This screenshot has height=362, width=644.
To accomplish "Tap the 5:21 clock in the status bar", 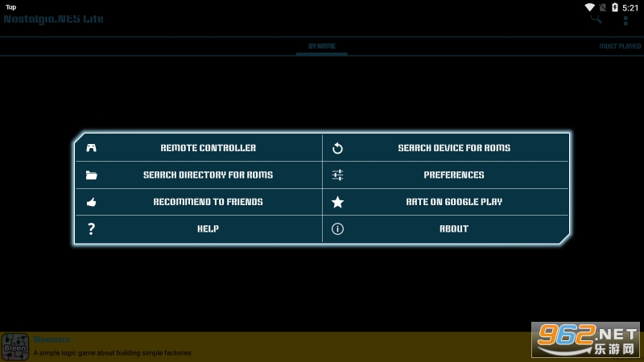I will (x=630, y=7).
